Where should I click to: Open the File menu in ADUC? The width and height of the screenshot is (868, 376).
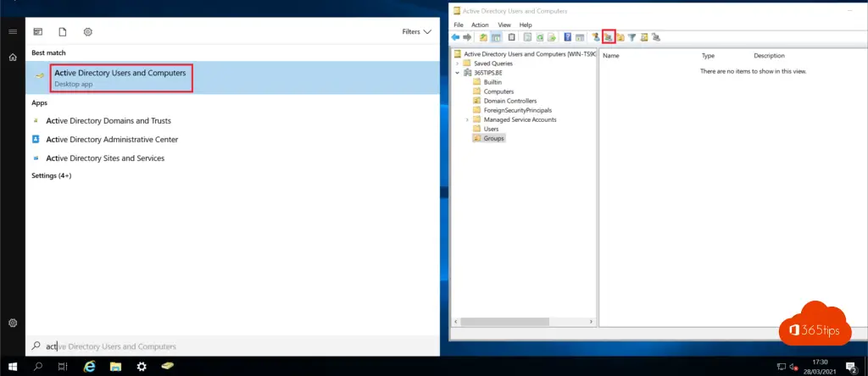[x=459, y=25]
